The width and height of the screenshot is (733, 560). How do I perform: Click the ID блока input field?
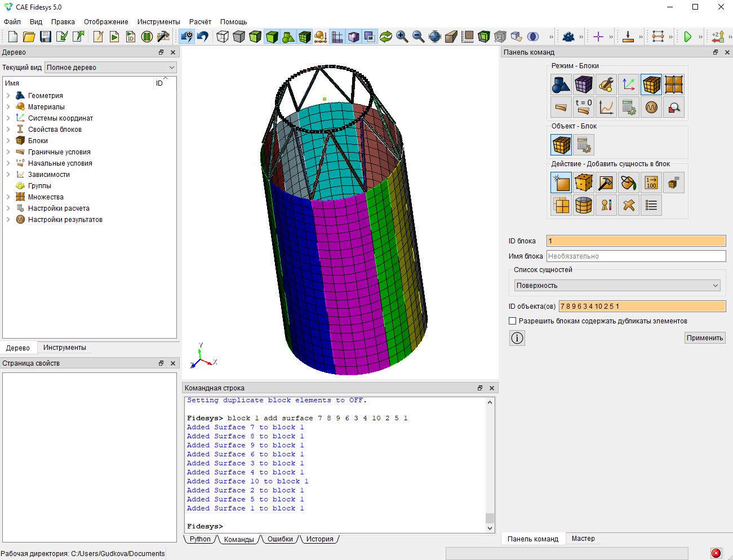(636, 241)
